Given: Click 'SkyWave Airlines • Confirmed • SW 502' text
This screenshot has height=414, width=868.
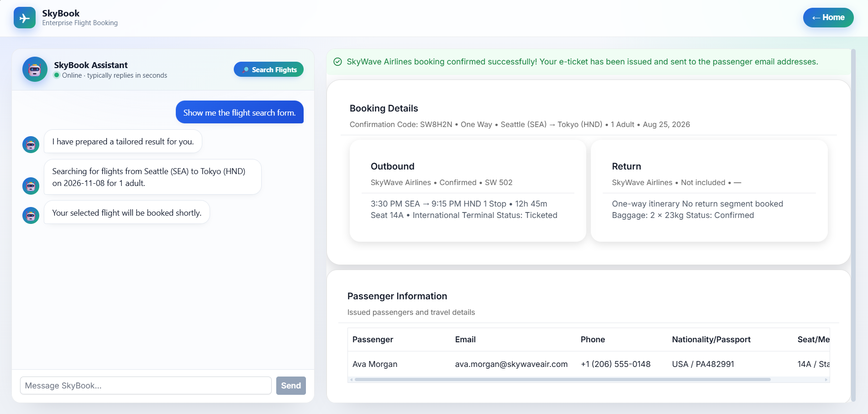Looking at the screenshot, I should pos(442,182).
